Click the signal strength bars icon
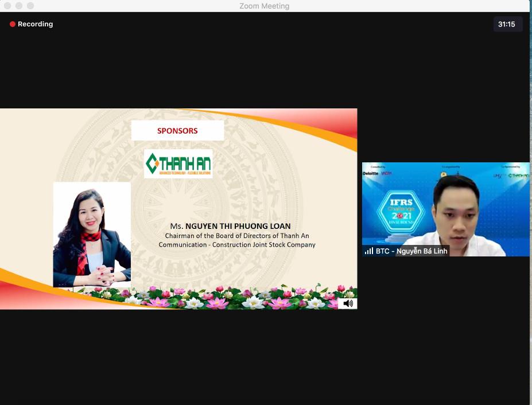Viewport: 532px width, 405px height. tap(369, 251)
